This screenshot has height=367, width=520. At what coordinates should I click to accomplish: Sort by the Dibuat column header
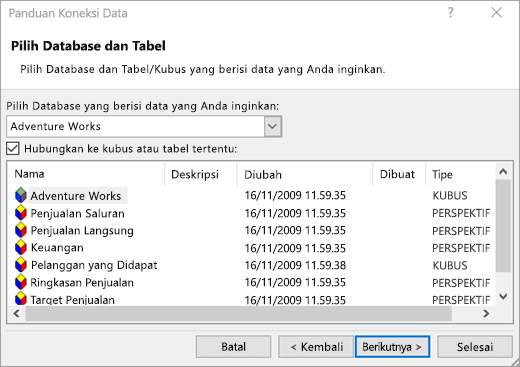pos(399,174)
